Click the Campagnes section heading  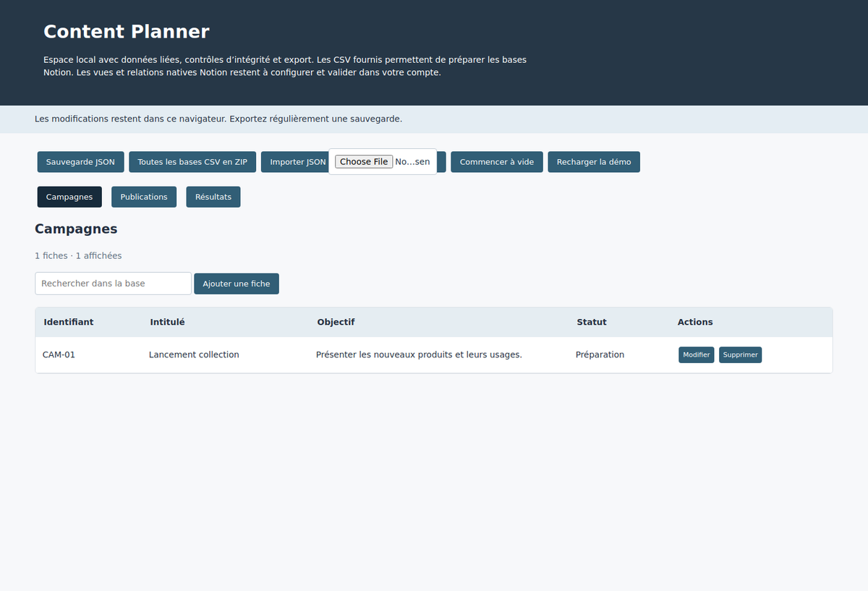tap(76, 229)
